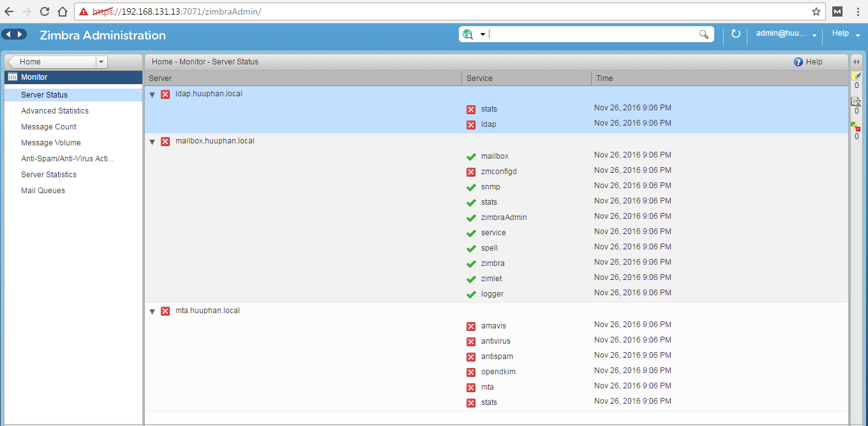Collapse the ldap.huuphan.local server group

coord(153,94)
